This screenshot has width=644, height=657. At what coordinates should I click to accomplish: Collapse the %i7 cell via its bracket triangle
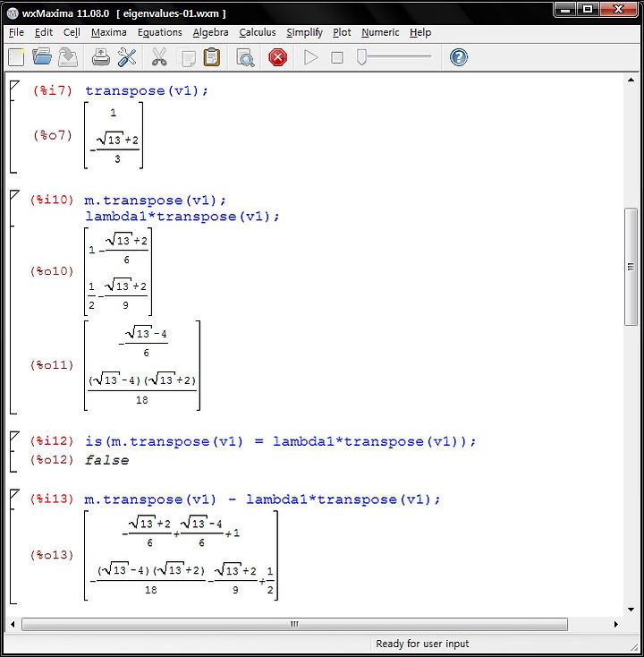point(14,85)
